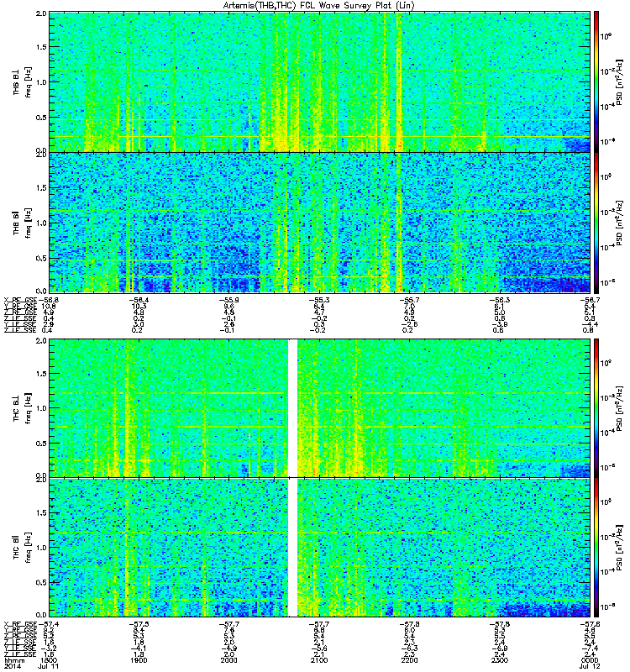Click "1.5" tick on THB B-perpendicular frequency axis
The image size is (630, 672).
41,47
